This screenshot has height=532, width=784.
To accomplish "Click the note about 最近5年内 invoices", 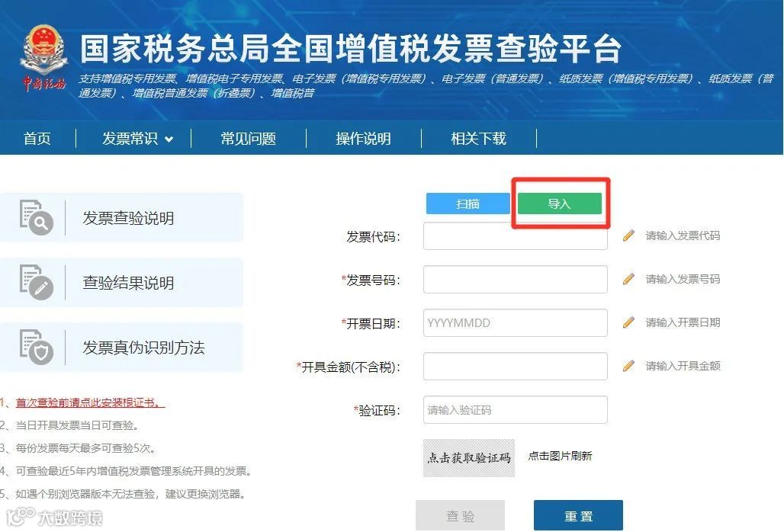I will [x=133, y=471].
